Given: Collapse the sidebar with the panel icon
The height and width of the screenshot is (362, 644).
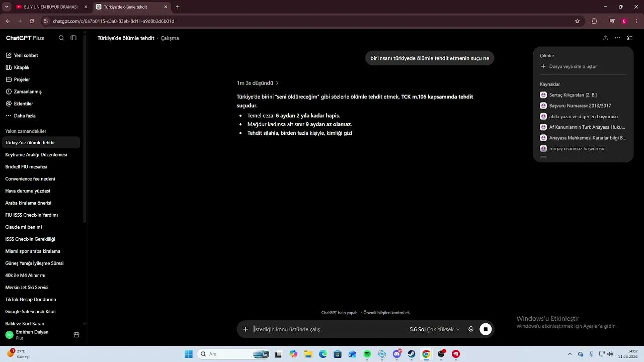Looking at the screenshot, I should 73,38.
